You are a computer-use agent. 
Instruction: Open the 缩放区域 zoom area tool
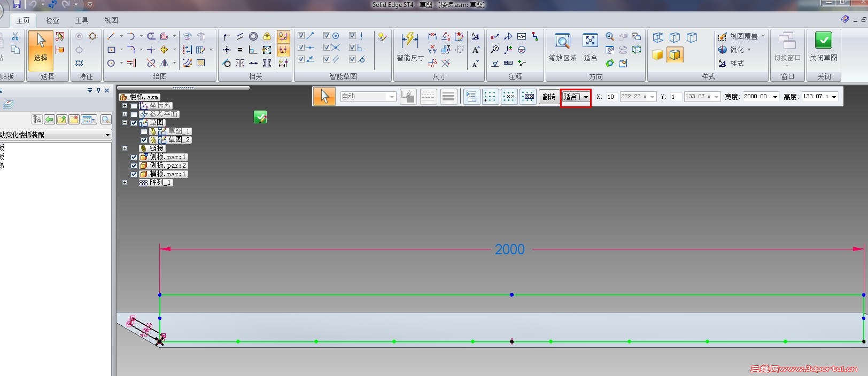coord(562,46)
